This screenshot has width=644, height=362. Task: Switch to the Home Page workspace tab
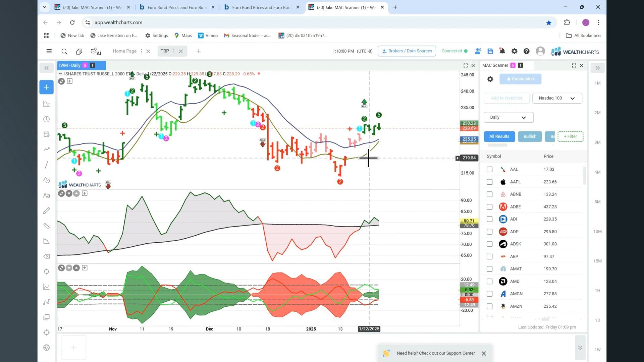[x=124, y=51]
